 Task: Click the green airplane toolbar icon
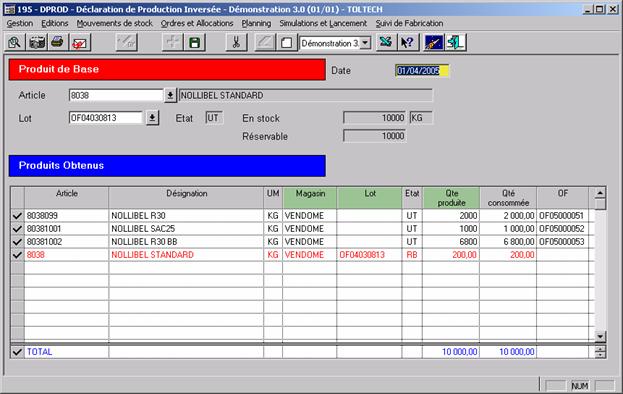(x=385, y=42)
